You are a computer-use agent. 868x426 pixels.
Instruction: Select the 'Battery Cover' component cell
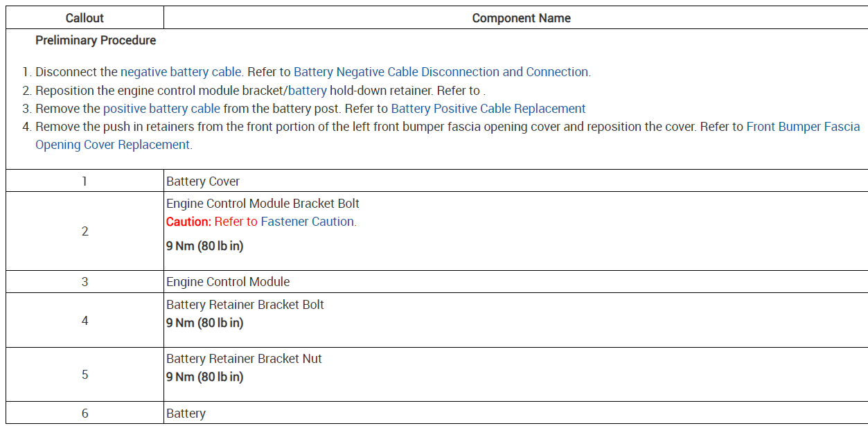coord(203,181)
